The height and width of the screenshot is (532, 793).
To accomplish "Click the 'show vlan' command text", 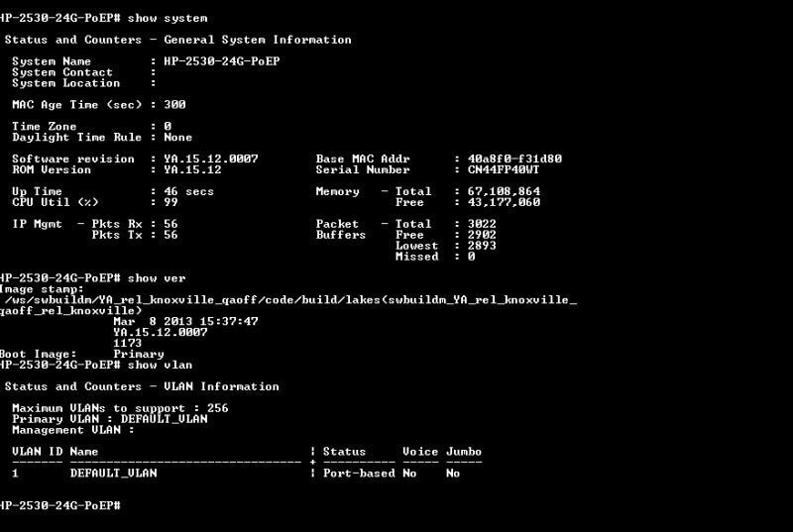I will click(160, 365).
